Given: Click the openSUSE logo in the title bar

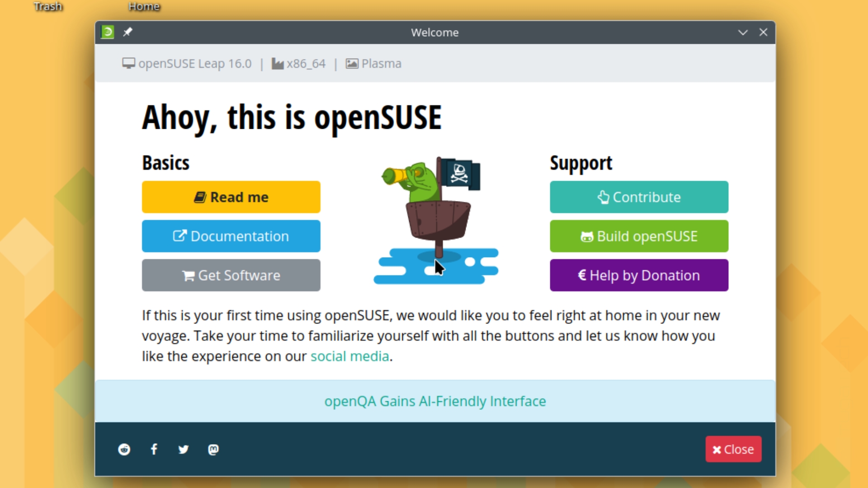Looking at the screenshot, I should (107, 32).
